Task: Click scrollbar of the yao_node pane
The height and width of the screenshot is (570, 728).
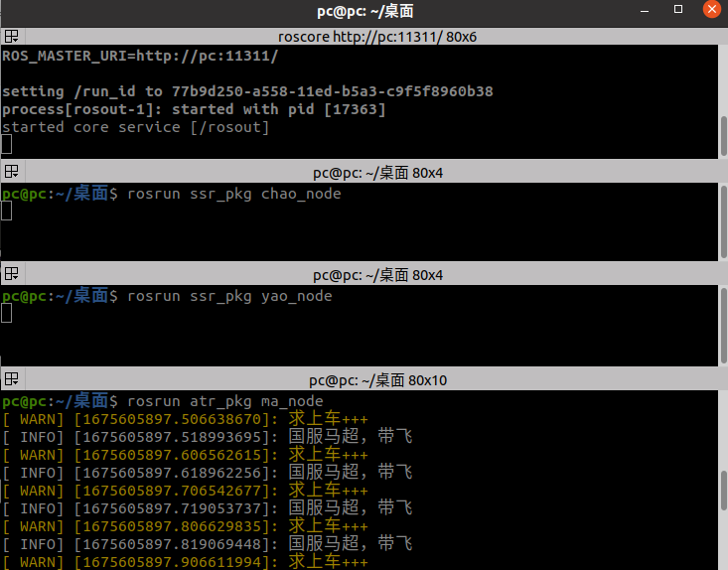Action: (724, 326)
